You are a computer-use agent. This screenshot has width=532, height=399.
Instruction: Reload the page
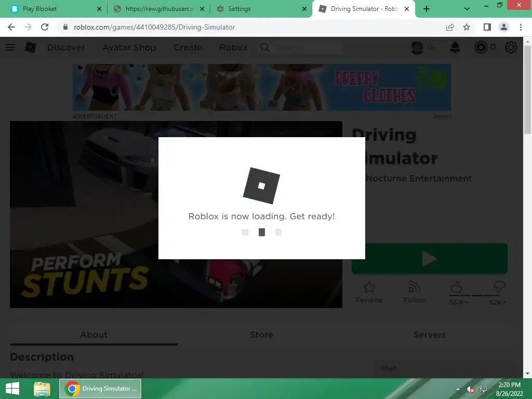(x=45, y=27)
